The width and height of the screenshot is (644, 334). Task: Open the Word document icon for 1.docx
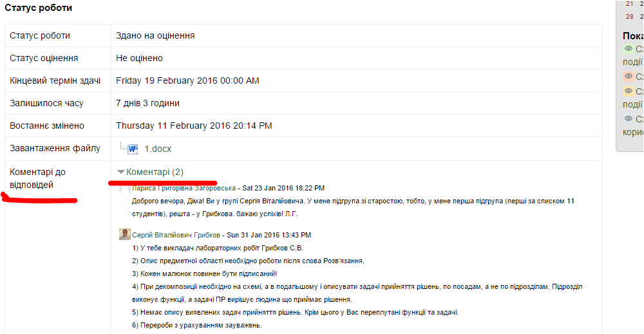[133, 149]
